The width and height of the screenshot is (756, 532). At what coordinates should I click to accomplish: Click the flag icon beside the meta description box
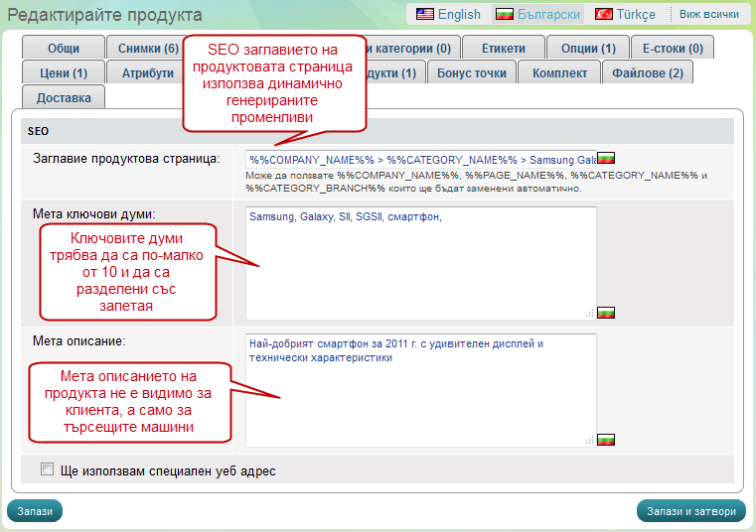pos(606,439)
